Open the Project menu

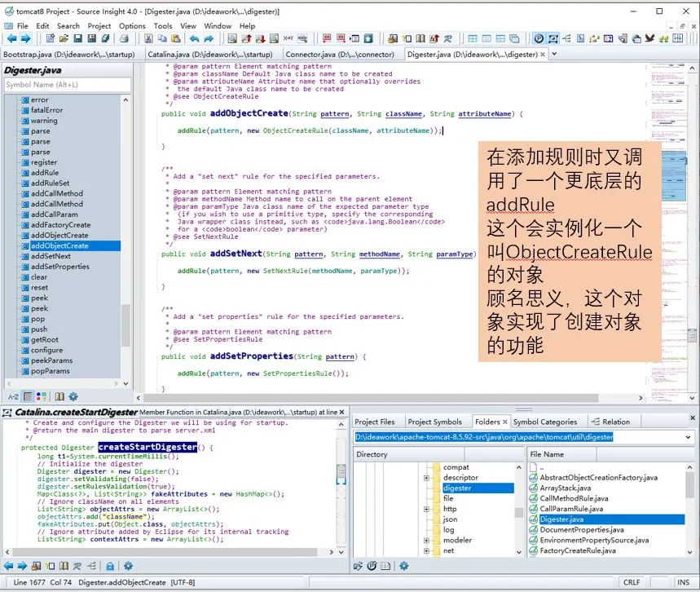99,26
